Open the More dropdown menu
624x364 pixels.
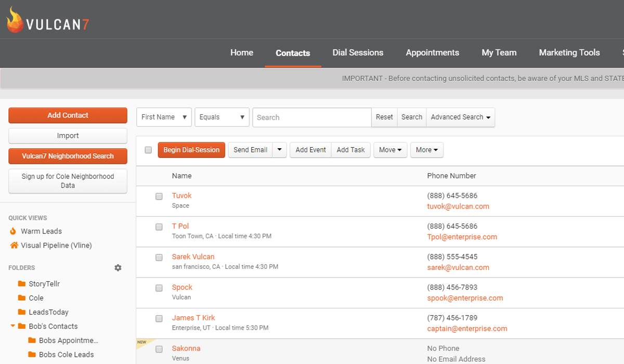[x=426, y=150]
